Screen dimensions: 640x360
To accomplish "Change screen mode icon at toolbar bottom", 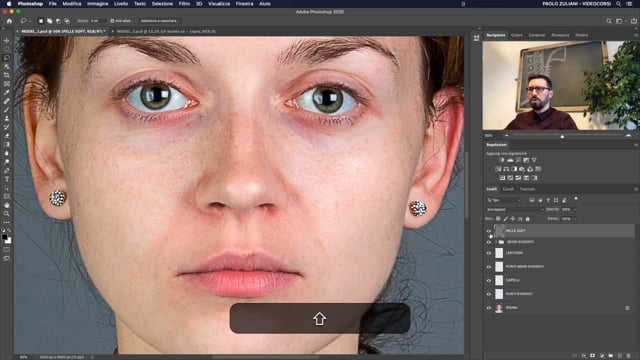I will [x=7, y=258].
